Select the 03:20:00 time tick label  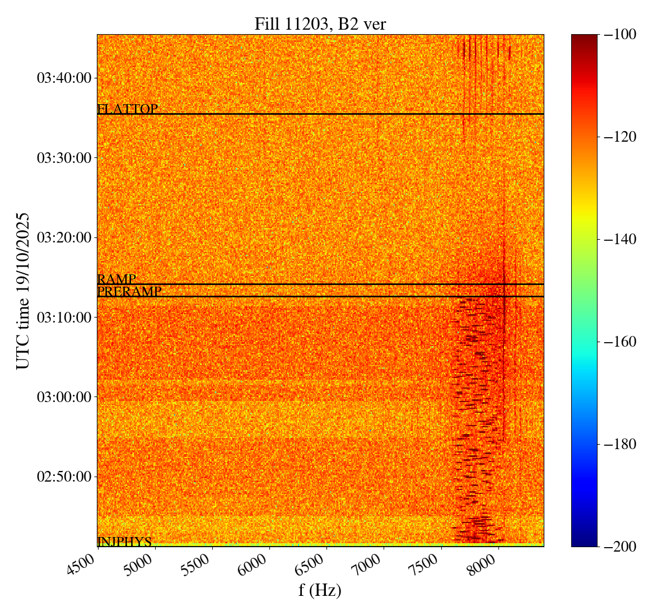coord(64,237)
